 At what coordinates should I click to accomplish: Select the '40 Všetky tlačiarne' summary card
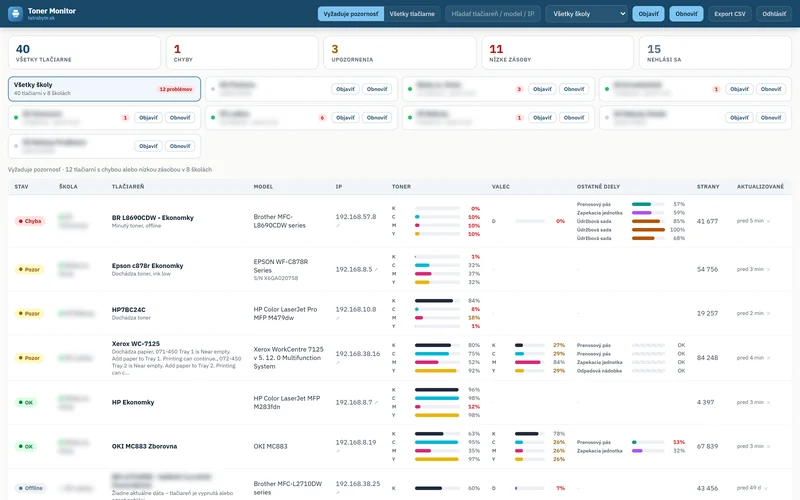84,53
